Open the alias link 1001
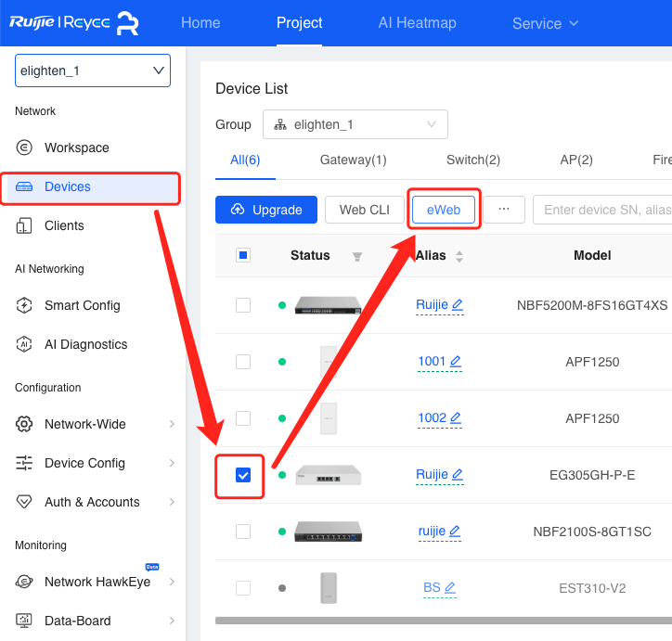The height and width of the screenshot is (641, 672). point(432,362)
